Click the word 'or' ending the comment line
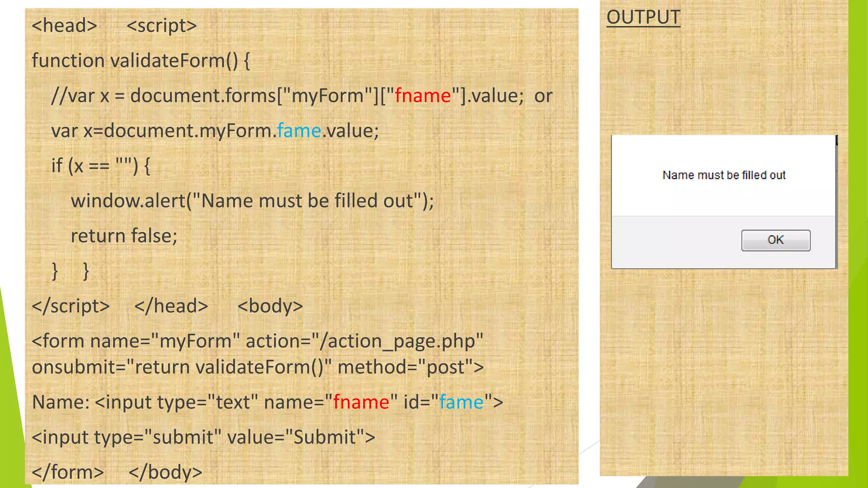 pyautogui.click(x=543, y=96)
